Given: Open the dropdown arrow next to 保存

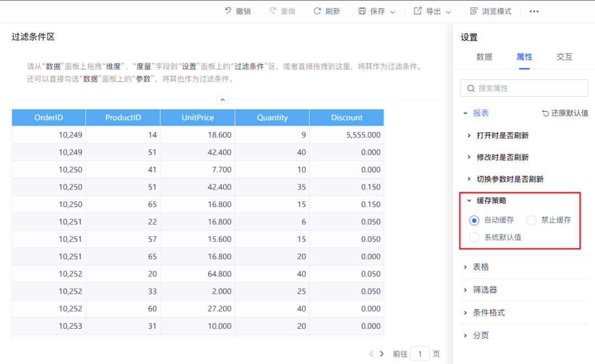Looking at the screenshot, I should tap(393, 12).
